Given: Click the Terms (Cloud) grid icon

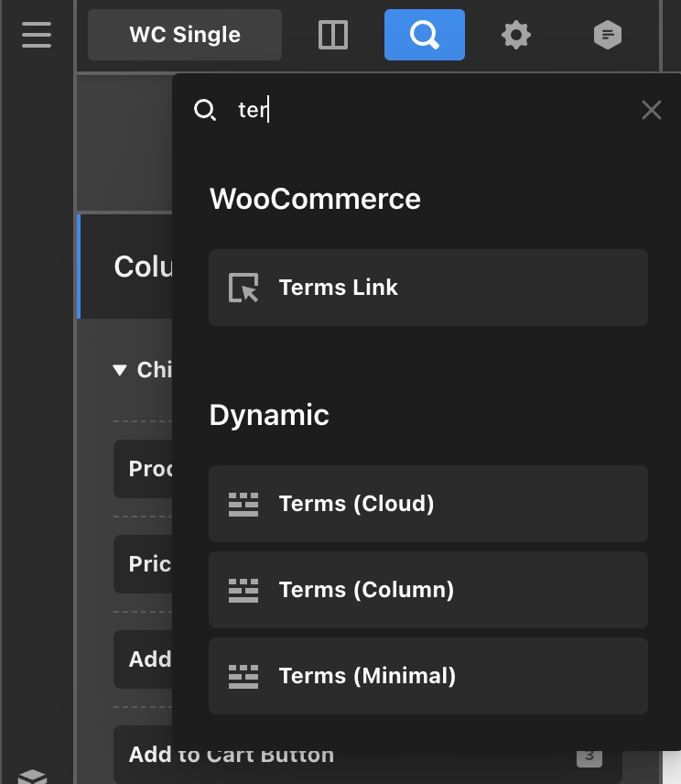Looking at the screenshot, I should [x=243, y=504].
